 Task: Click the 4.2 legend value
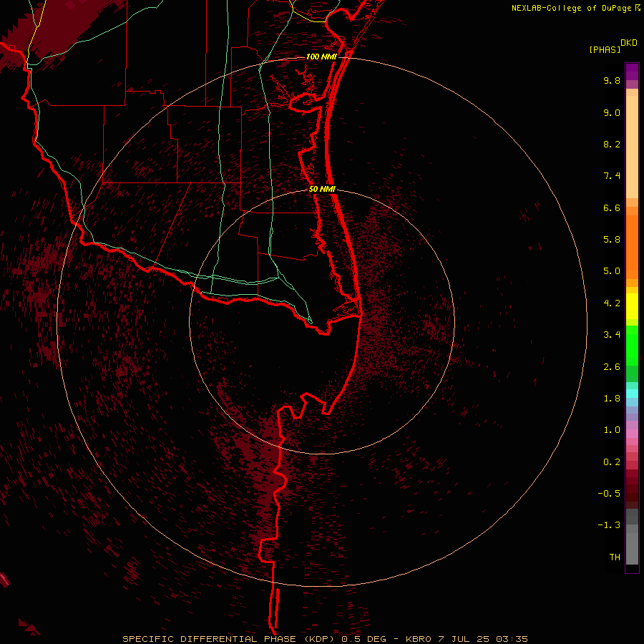pos(612,303)
